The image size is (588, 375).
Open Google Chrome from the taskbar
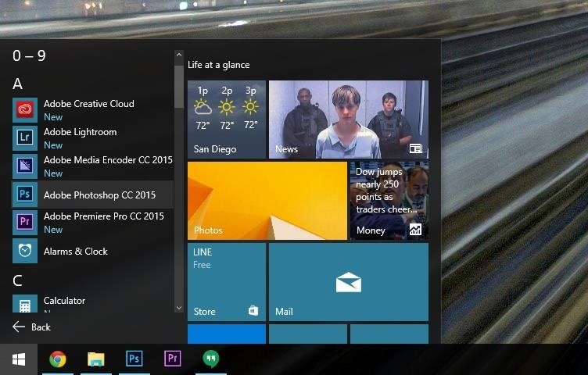click(58, 359)
